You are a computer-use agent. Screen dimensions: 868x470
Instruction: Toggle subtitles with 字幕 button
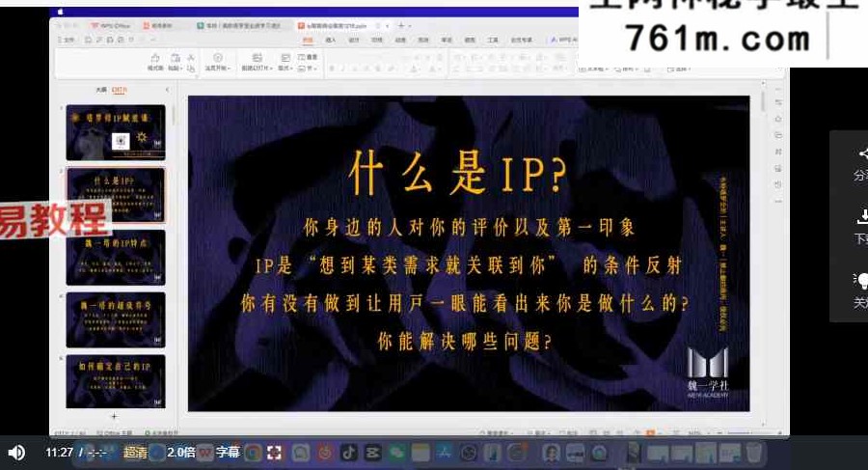click(228, 453)
